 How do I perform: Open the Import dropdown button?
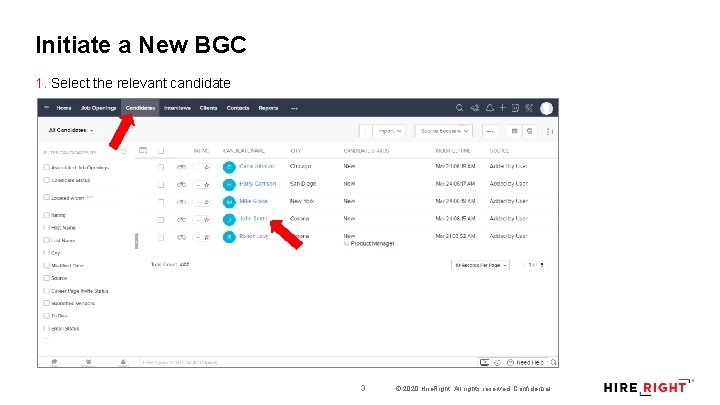388,131
